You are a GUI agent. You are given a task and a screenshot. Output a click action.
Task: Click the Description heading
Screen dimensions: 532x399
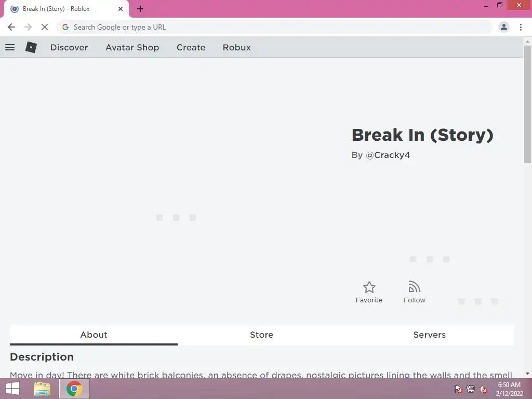point(42,357)
